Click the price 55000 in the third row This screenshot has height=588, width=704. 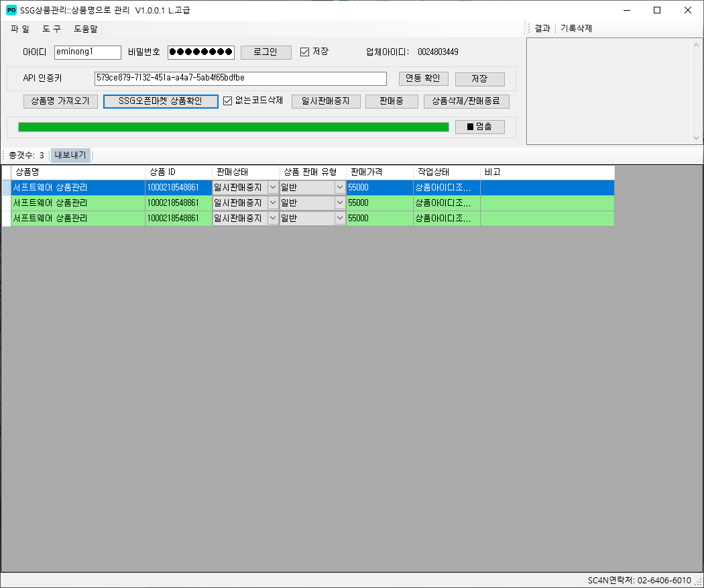(x=380, y=218)
